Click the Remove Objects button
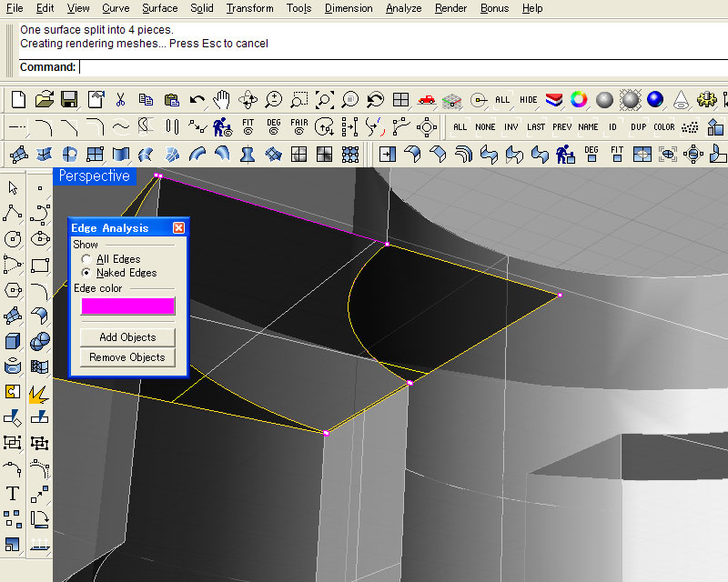 127,357
